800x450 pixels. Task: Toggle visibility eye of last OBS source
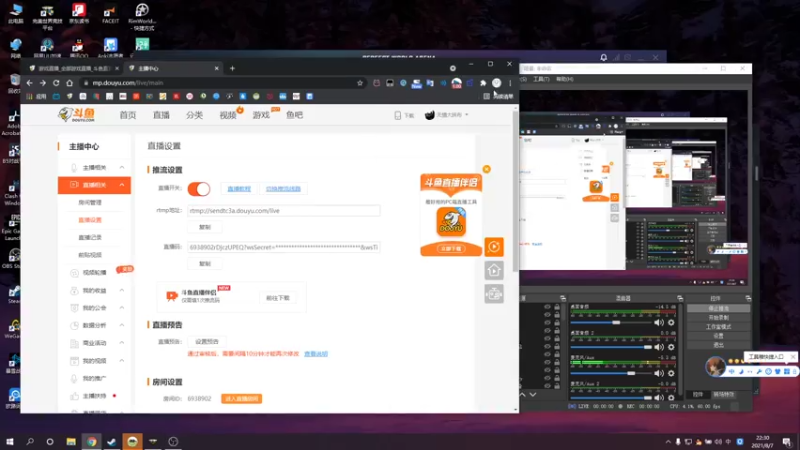click(x=547, y=386)
